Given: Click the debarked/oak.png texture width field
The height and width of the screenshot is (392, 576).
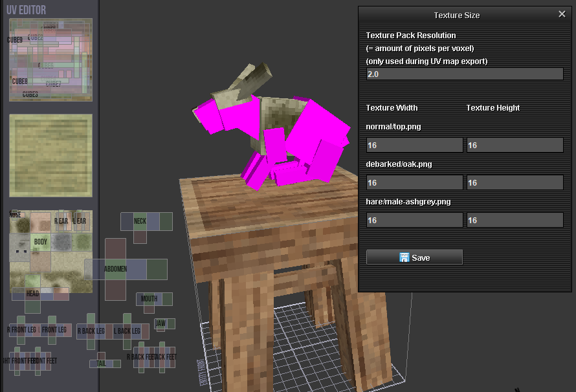Looking at the screenshot, I should point(414,183).
